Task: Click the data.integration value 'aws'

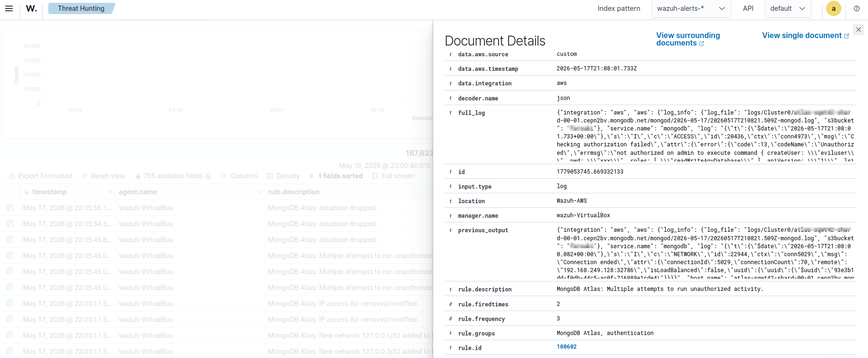Action: click(562, 83)
